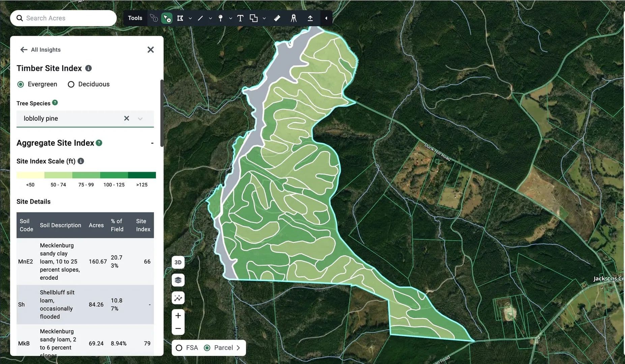Image resolution: width=625 pixels, height=364 pixels.
Task: Toggle 3D map view
Action: coord(178,262)
